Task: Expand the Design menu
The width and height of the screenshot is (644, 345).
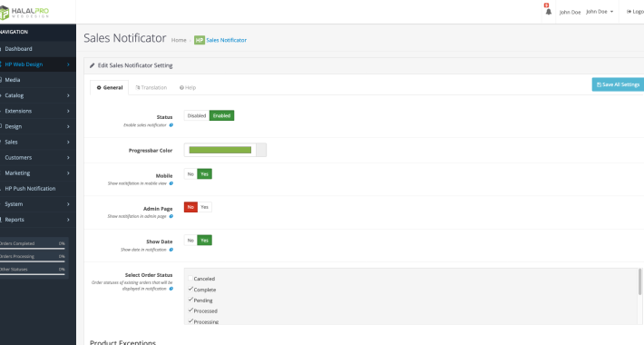Action: pos(38,126)
